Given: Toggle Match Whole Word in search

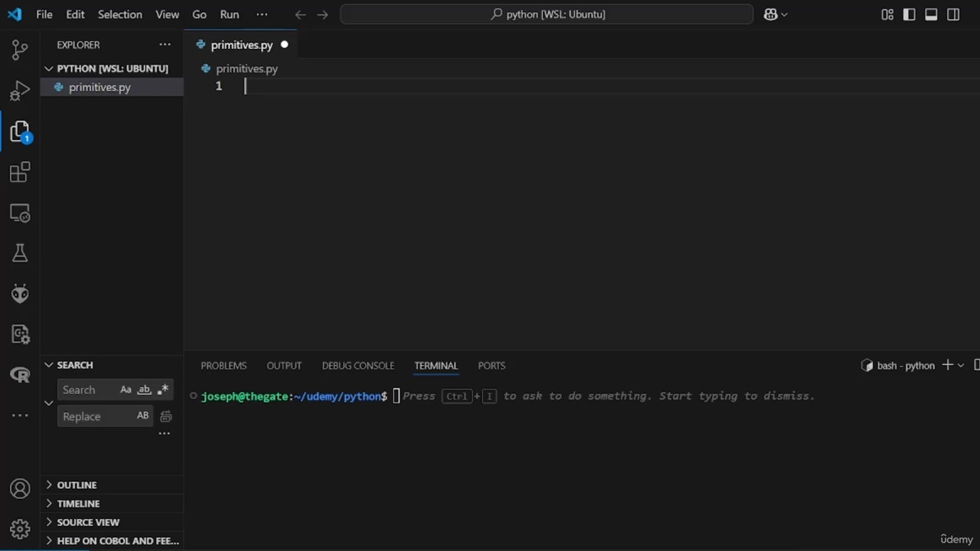Looking at the screenshot, I should 144,390.
